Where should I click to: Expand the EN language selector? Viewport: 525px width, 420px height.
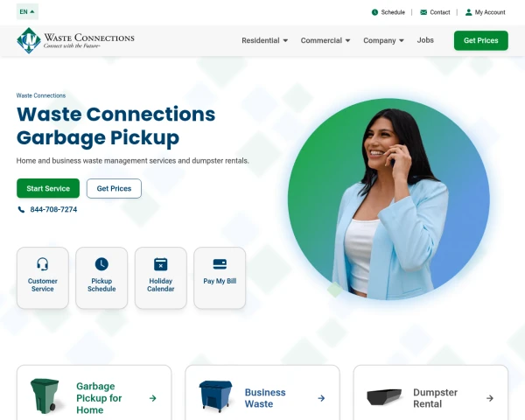pos(27,11)
